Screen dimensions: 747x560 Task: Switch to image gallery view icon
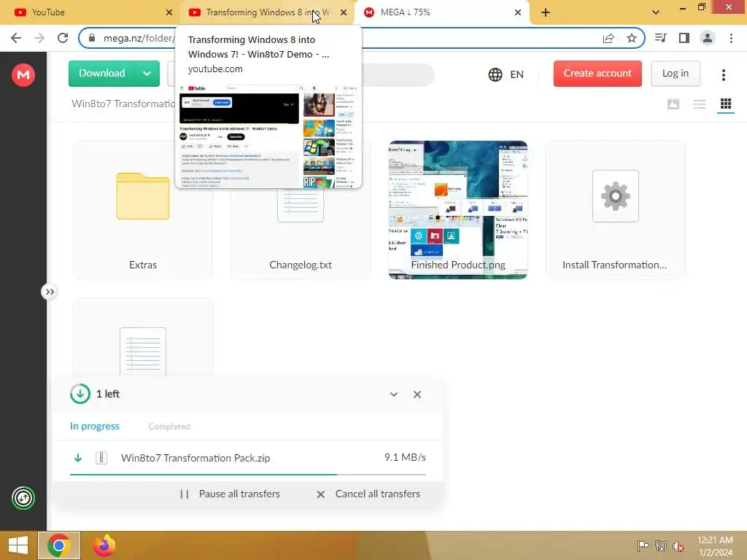click(x=673, y=104)
